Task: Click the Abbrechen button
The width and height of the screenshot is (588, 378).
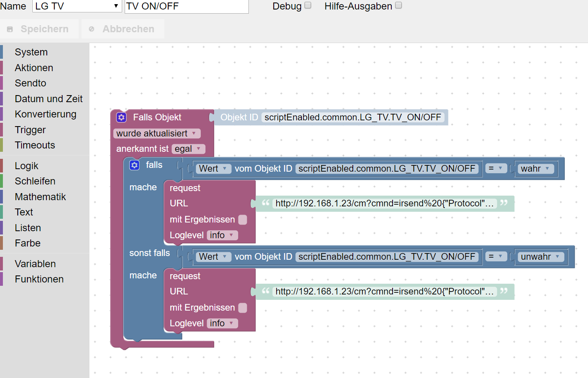Action: coord(123,29)
